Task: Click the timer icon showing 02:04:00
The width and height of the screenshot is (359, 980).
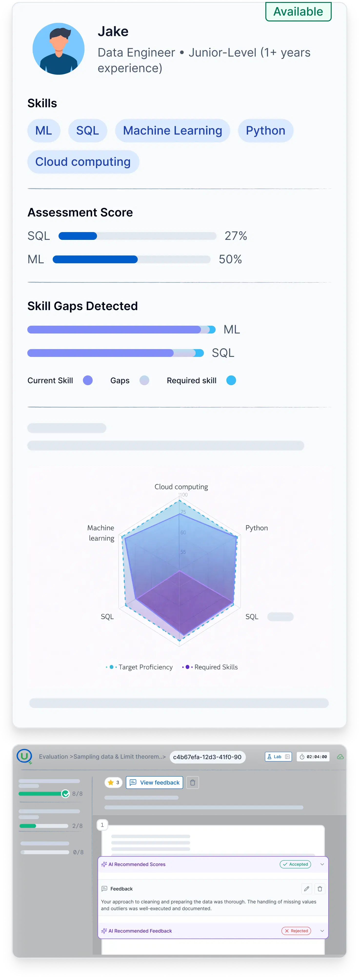Action: pos(302,757)
